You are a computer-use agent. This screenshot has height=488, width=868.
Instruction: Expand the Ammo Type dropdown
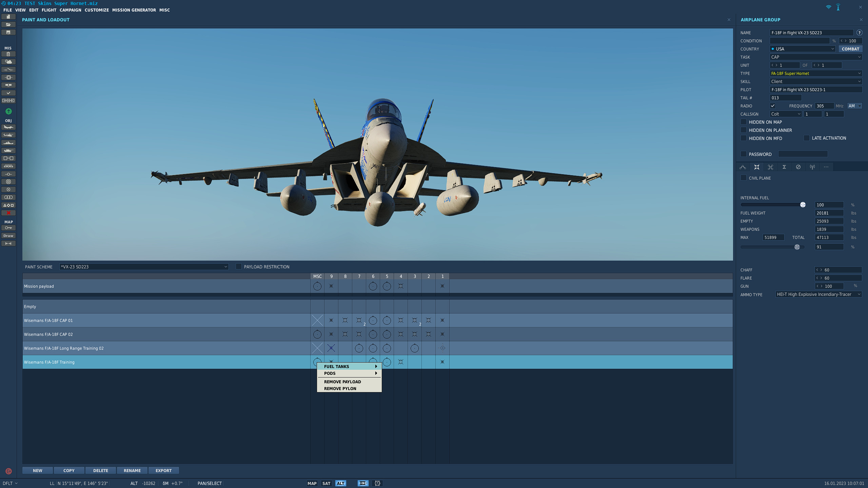tap(818, 294)
